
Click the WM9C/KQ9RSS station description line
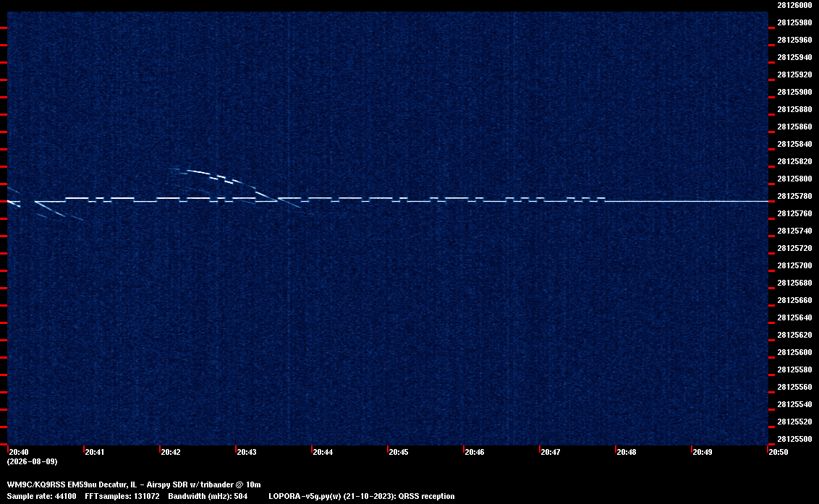pyautogui.click(x=134, y=484)
